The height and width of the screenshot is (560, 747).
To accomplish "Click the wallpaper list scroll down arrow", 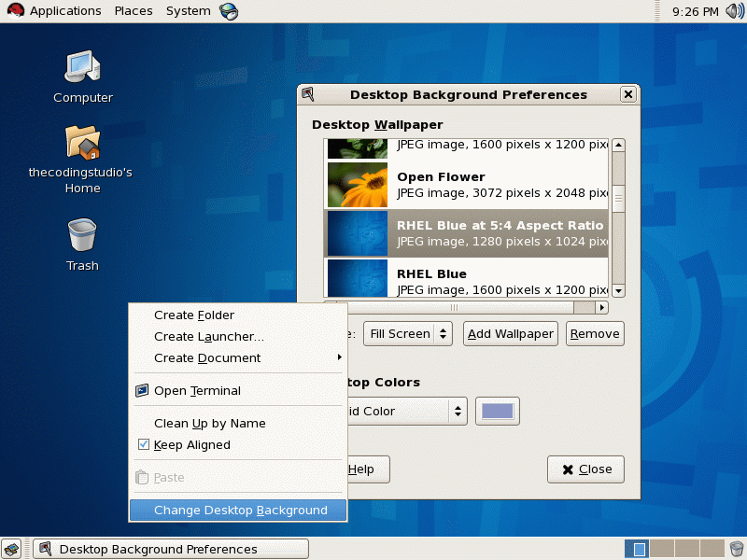I will (618, 290).
